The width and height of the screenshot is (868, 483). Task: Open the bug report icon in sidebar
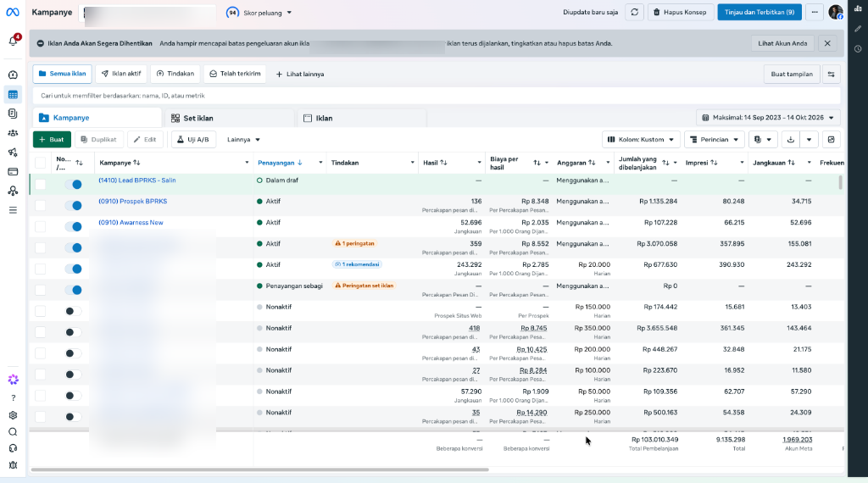(13, 465)
